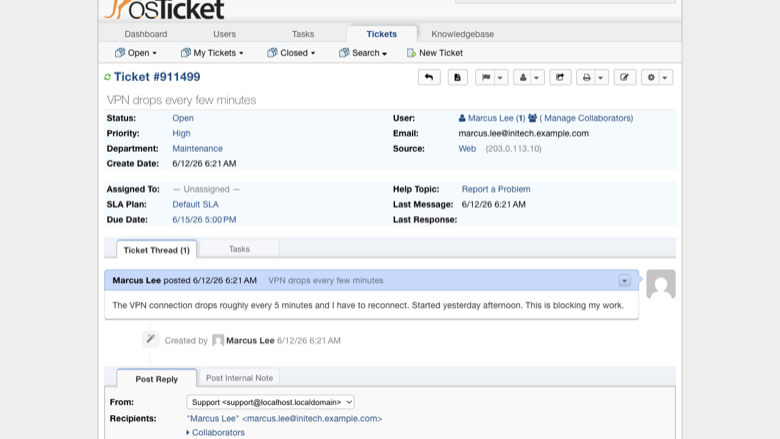Click the recipient Marcus Lee email link
Viewport: 780px width, 439px height.
pos(285,419)
